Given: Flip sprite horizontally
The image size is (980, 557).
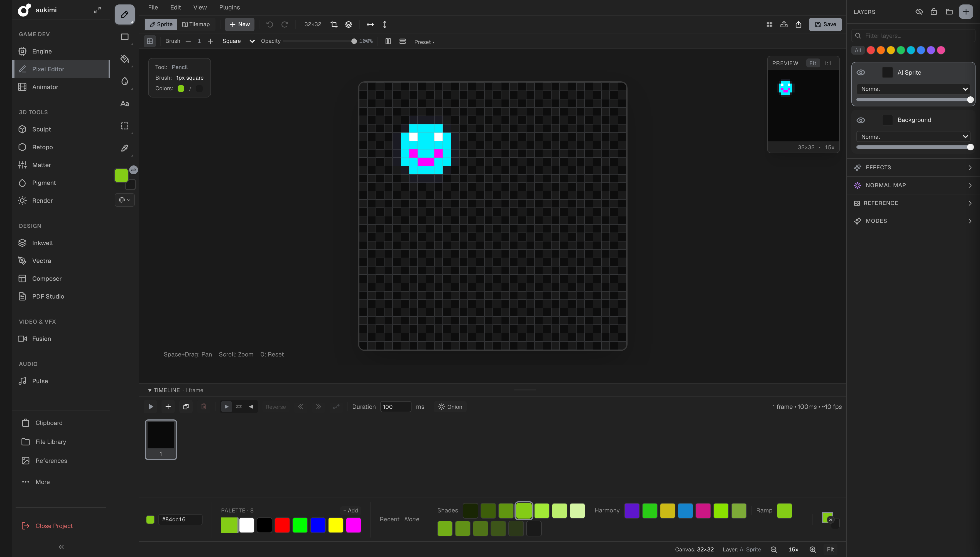Looking at the screenshot, I should pyautogui.click(x=370, y=25).
